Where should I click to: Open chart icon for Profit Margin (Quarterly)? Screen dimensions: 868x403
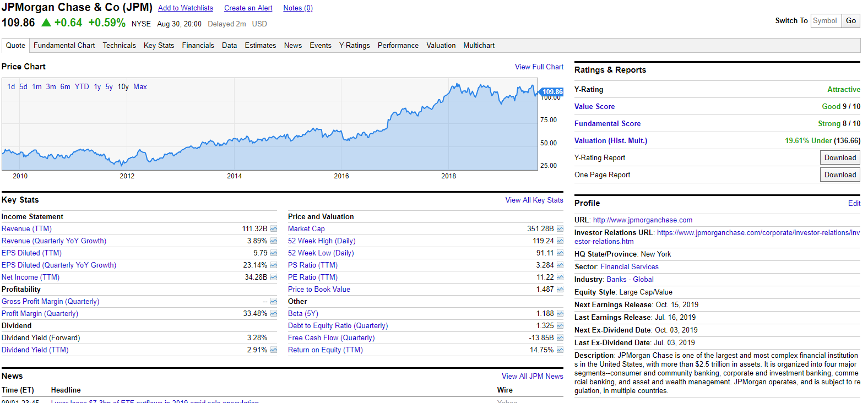point(274,314)
